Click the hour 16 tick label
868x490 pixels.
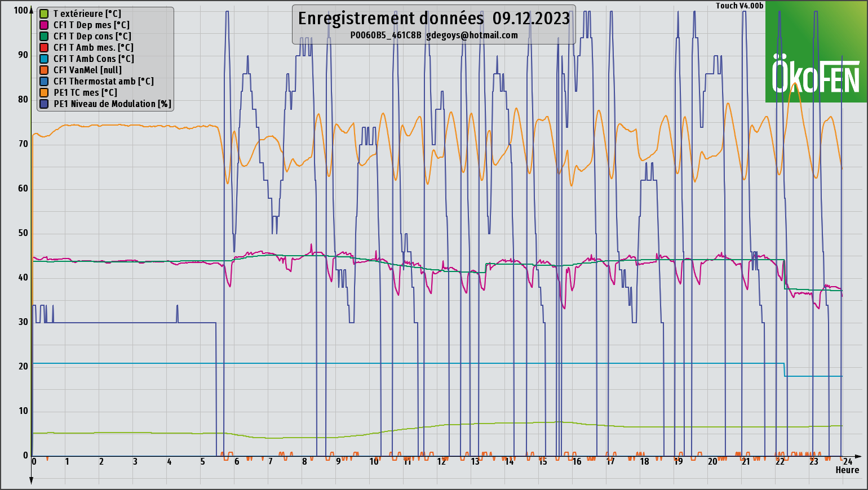(x=577, y=461)
